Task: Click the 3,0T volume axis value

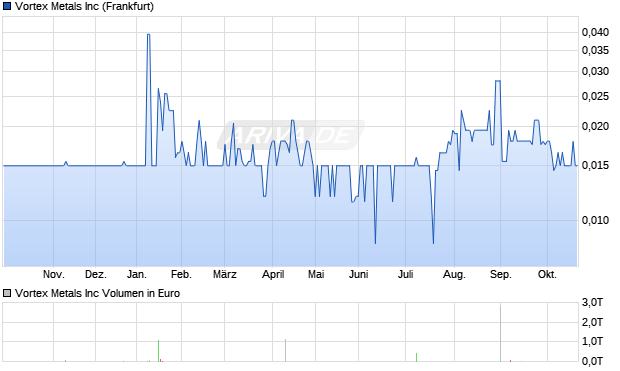Action: [x=592, y=303]
